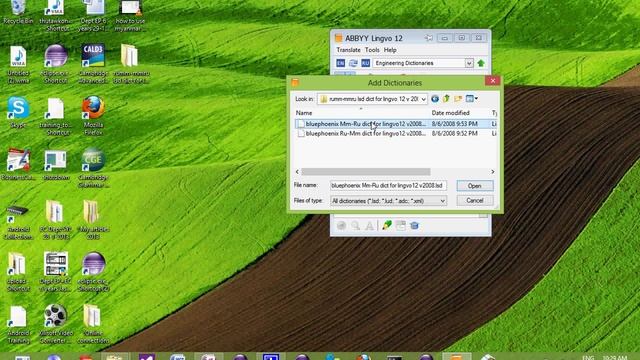Click date 8/6/2008 9:52 PM cell
640x360 pixels.
(x=454, y=133)
